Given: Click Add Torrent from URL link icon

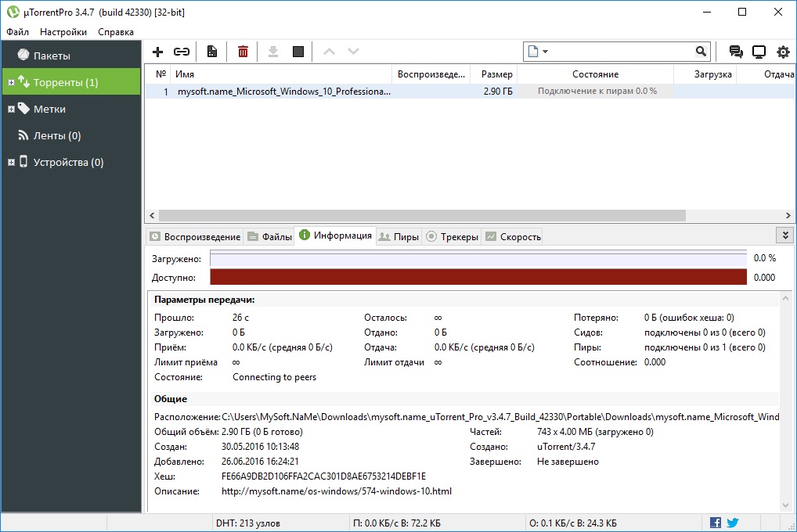Looking at the screenshot, I should [182, 52].
